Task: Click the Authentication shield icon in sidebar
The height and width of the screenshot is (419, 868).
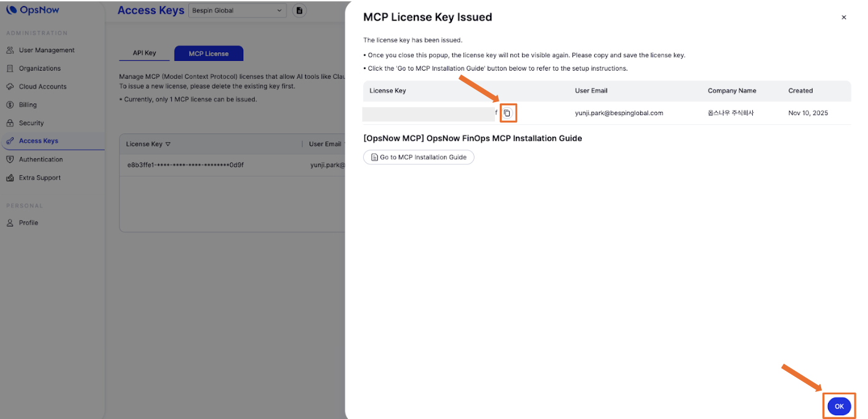Action: 10,159
